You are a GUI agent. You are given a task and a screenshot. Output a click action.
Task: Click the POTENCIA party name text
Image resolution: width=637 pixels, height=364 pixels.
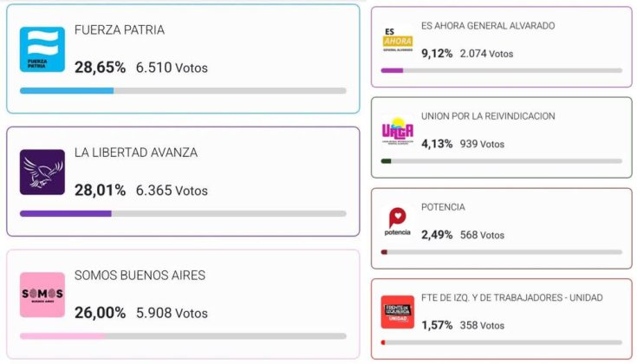point(443,207)
